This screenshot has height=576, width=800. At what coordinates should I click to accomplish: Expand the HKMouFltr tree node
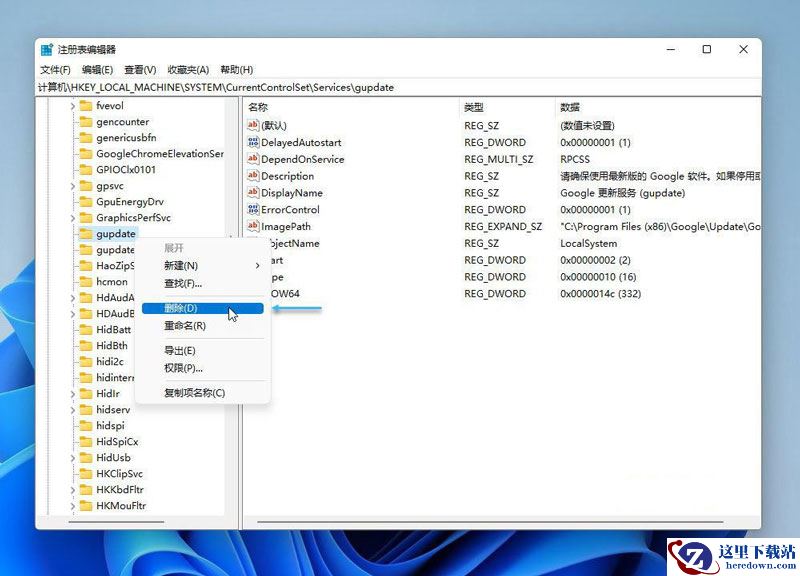coord(72,506)
